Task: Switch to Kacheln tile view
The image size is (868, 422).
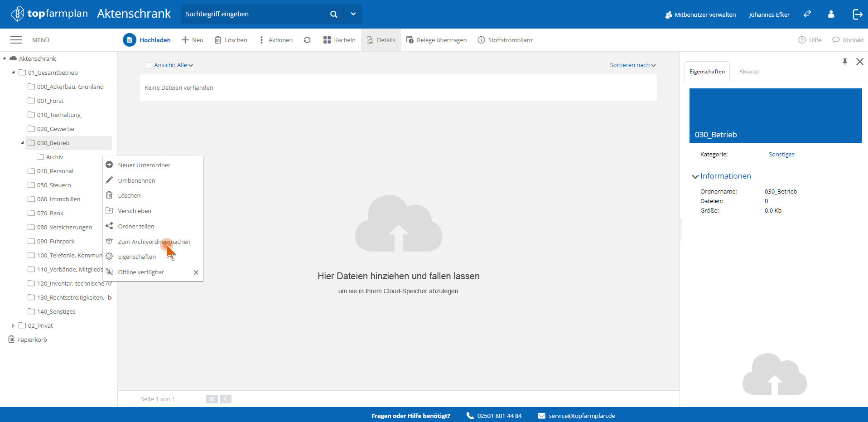Action: tap(339, 40)
